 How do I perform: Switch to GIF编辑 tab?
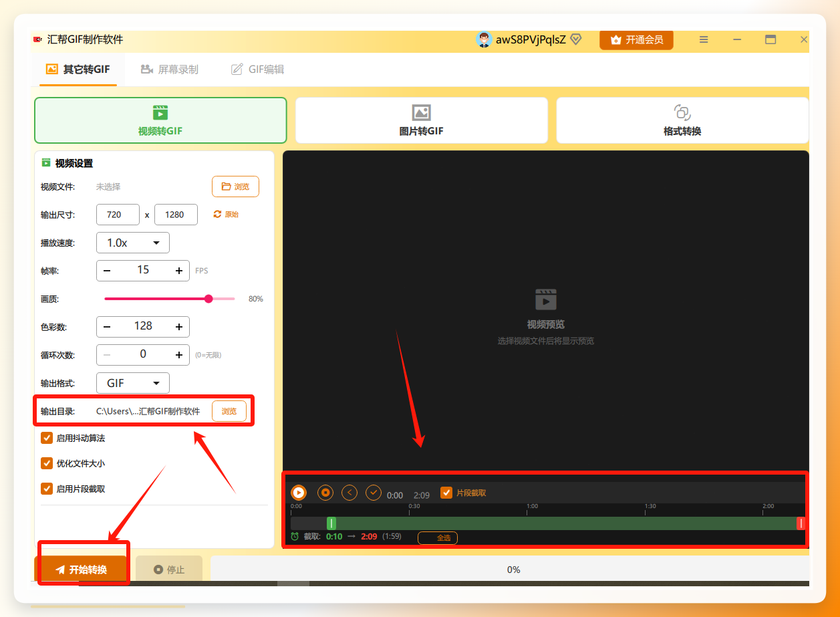(257, 69)
